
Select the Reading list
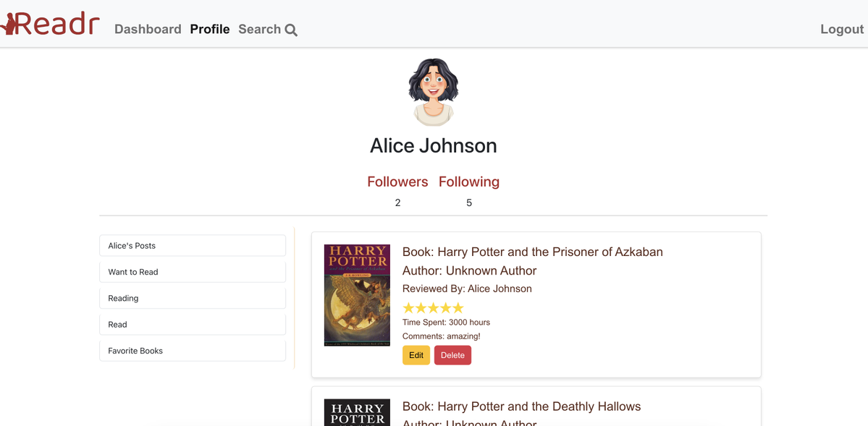pos(193,298)
